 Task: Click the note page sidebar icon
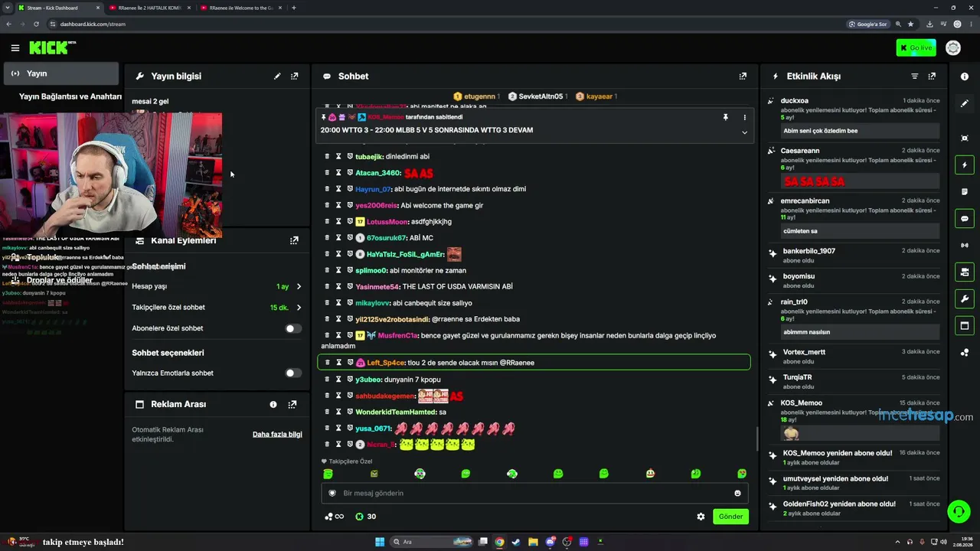(x=965, y=192)
